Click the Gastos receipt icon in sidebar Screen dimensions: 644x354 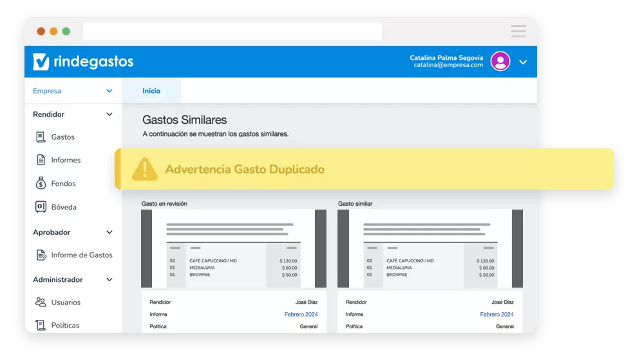[x=41, y=137]
